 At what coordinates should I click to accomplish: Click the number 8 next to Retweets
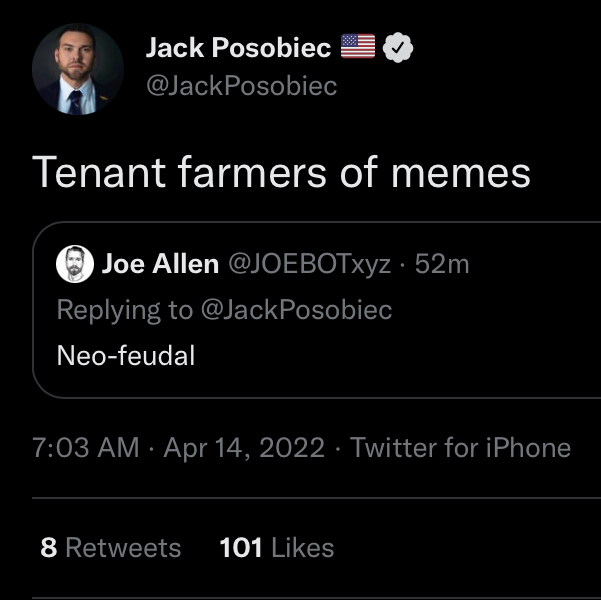point(49,547)
